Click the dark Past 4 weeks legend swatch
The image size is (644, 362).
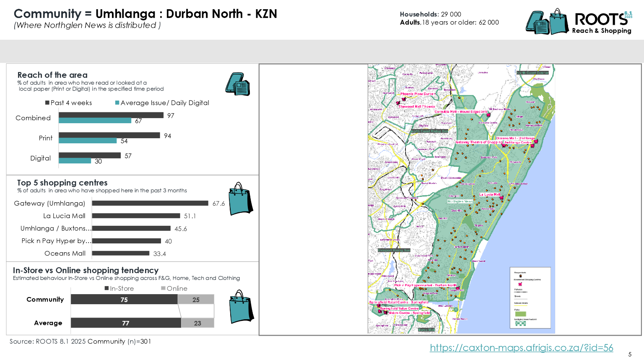coord(47,103)
